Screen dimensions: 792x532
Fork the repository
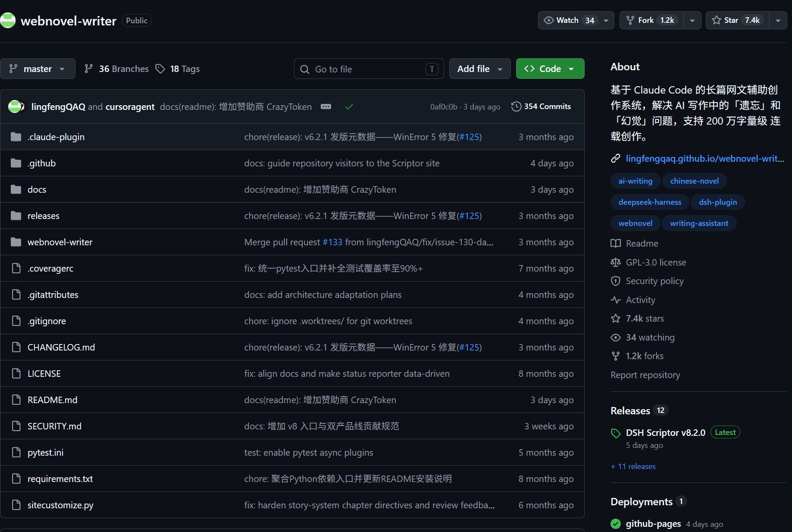(651, 20)
